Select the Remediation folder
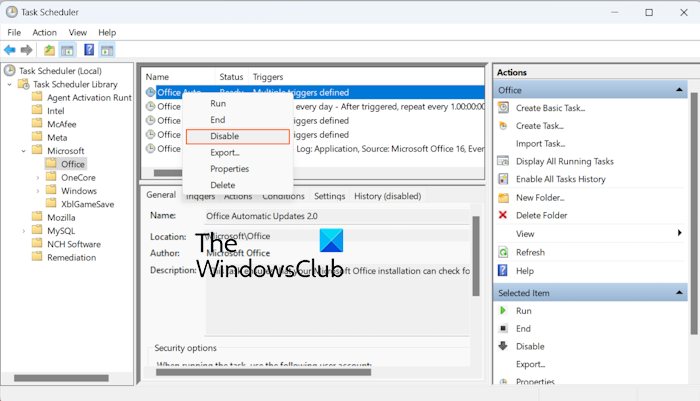Image resolution: width=700 pixels, height=401 pixels. (x=71, y=258)
